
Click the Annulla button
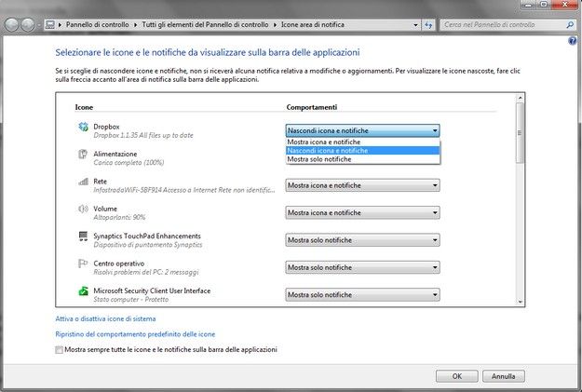[x=503, y=376]
